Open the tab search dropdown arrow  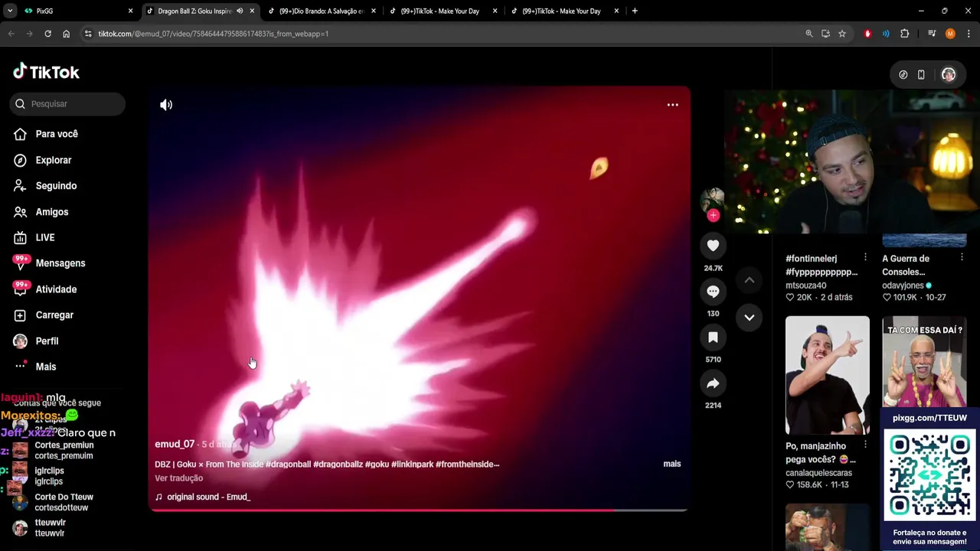[9, 11]
